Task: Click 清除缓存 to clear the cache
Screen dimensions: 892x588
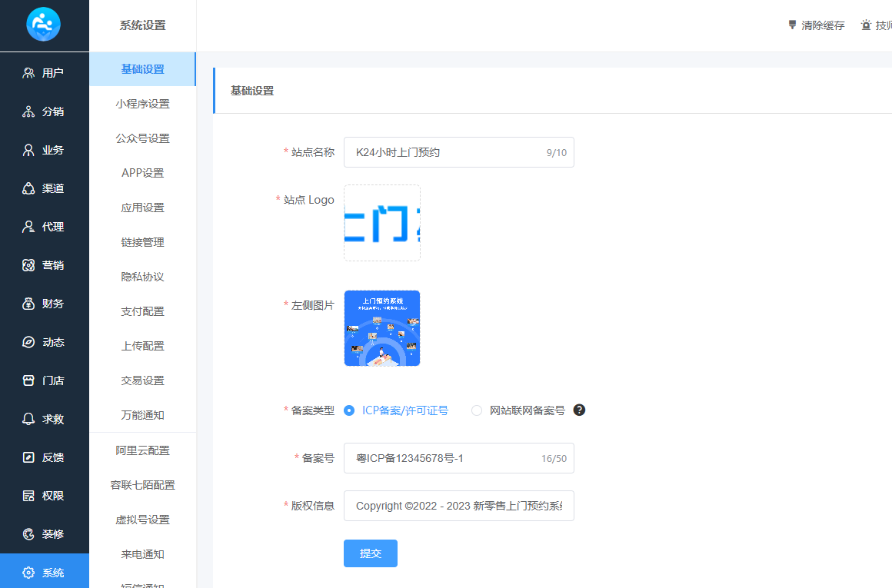Action: point(817,24)
